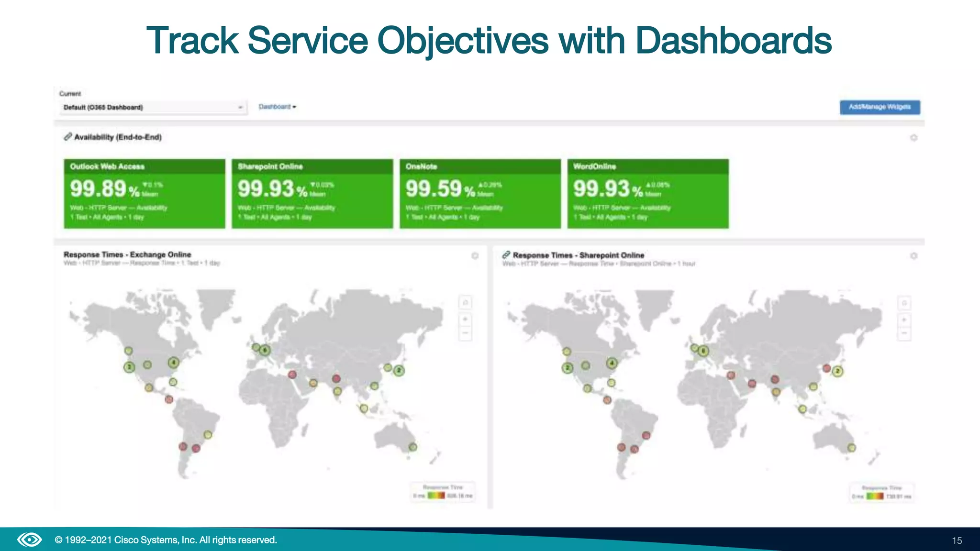This screenshot has height=551, width=980.
Task: Click the Add/Manage Widgets button
Action: pyautogui.click(x=880, y=107)
